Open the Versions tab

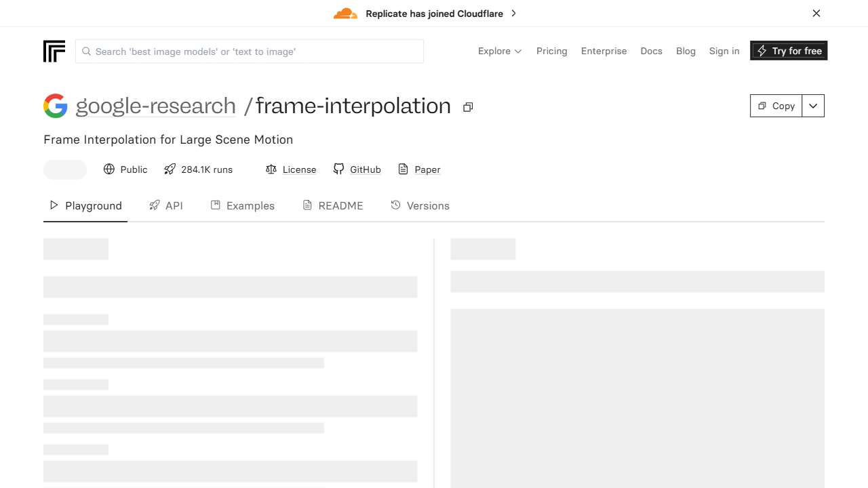(x=420, y=205)
